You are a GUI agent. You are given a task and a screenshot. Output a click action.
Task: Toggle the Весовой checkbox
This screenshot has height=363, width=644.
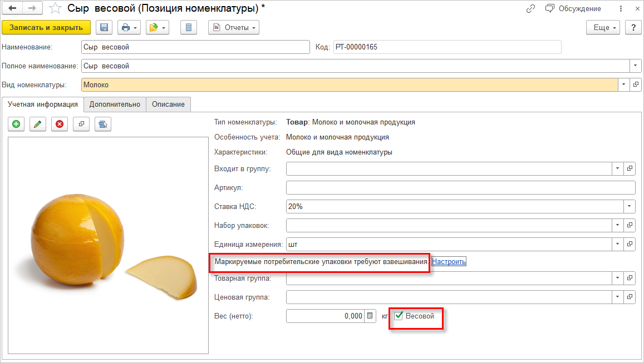point(399,316)
